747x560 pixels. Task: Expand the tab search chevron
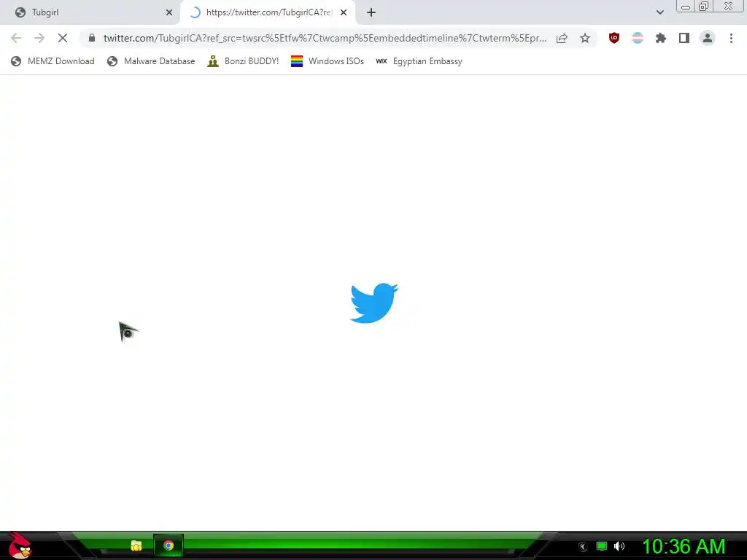(659, 13)
